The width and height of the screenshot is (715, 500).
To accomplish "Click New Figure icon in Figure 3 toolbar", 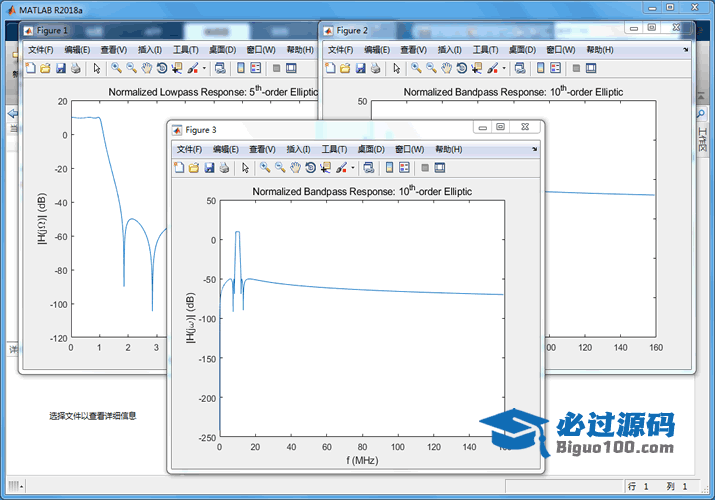I will (x=179, y=168).
